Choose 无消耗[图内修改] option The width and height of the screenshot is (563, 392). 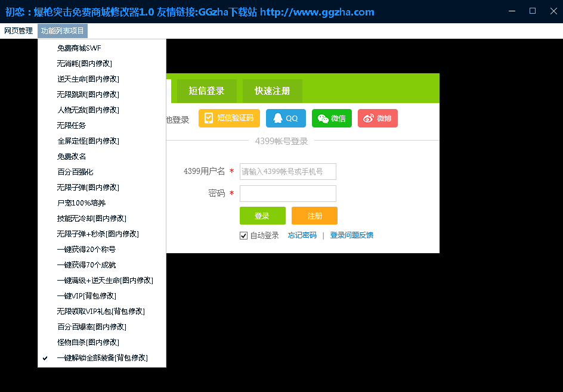102,64
